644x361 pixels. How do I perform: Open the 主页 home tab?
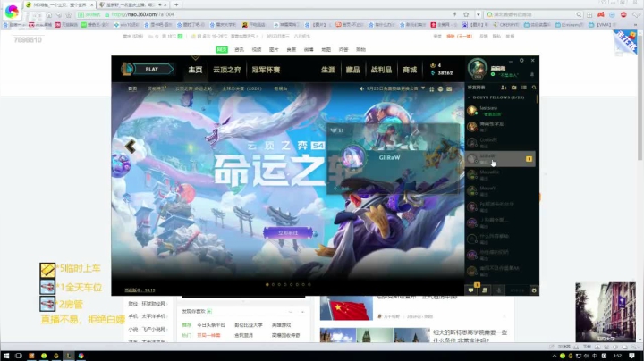pos(195,70)
